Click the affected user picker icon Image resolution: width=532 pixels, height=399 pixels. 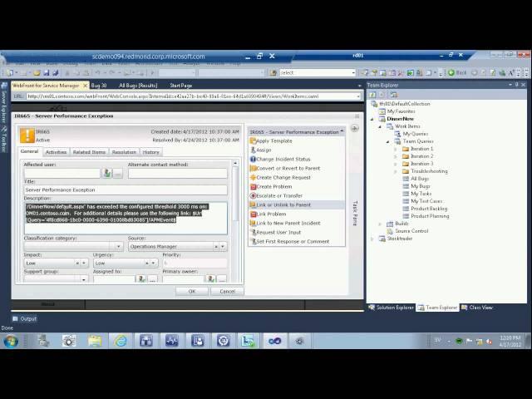coord(106,173)
